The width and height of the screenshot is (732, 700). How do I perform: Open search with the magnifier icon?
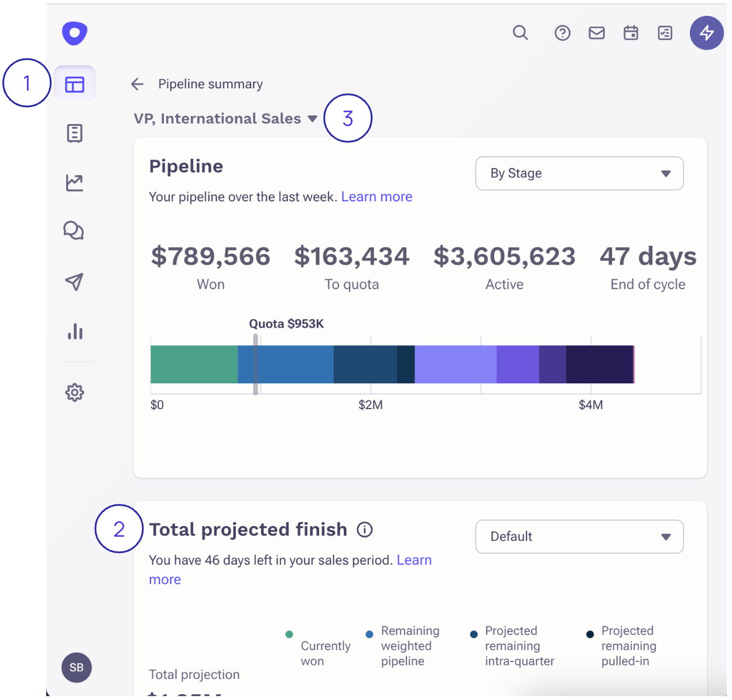520,33
